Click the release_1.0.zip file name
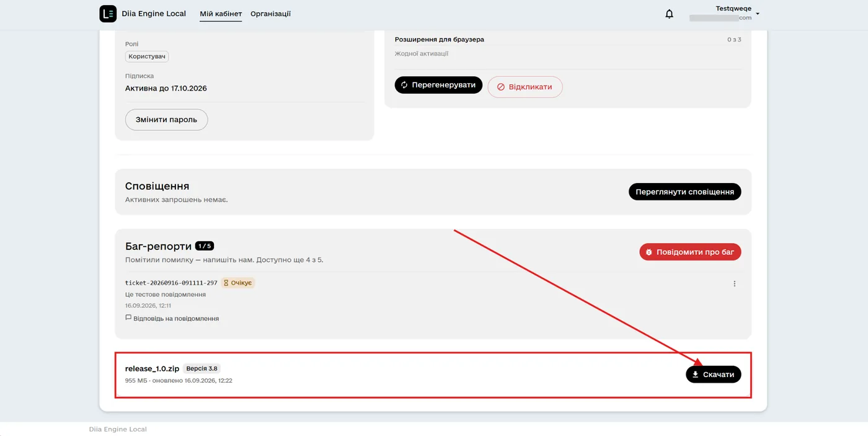868x436 pixels. tap(152, 368)
